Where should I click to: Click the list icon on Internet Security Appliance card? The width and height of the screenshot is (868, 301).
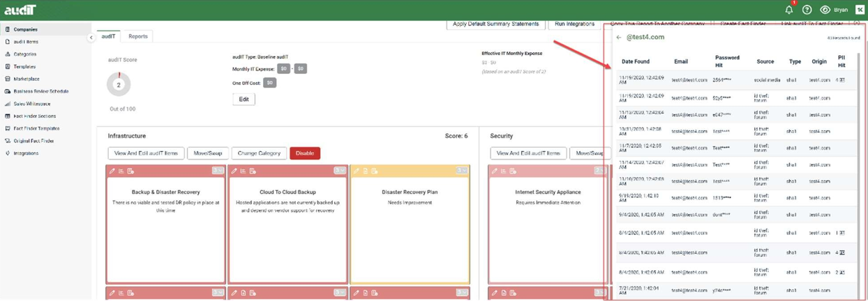click(x=504, y=171)
